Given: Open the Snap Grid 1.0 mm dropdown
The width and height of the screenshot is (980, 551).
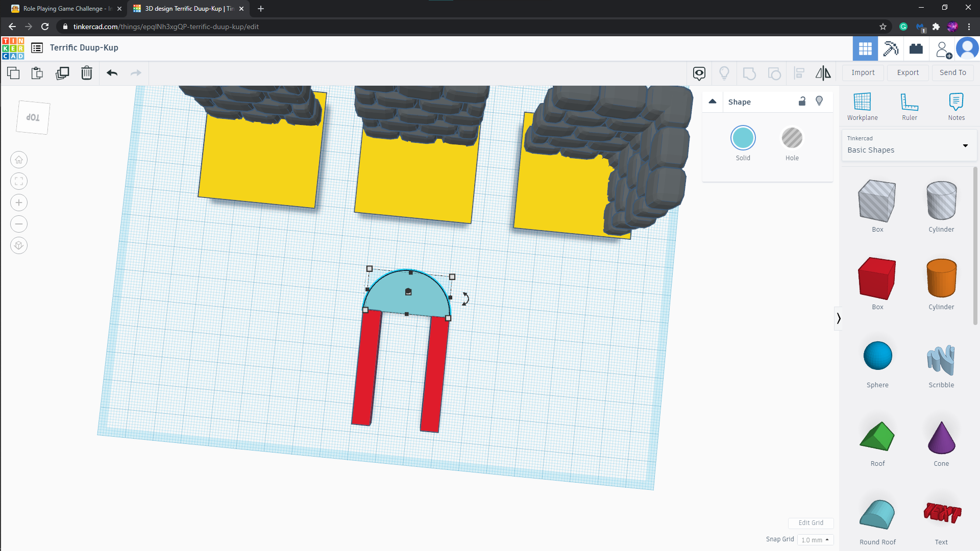Looking at the screenshot, I should click(x=815, y=540).
